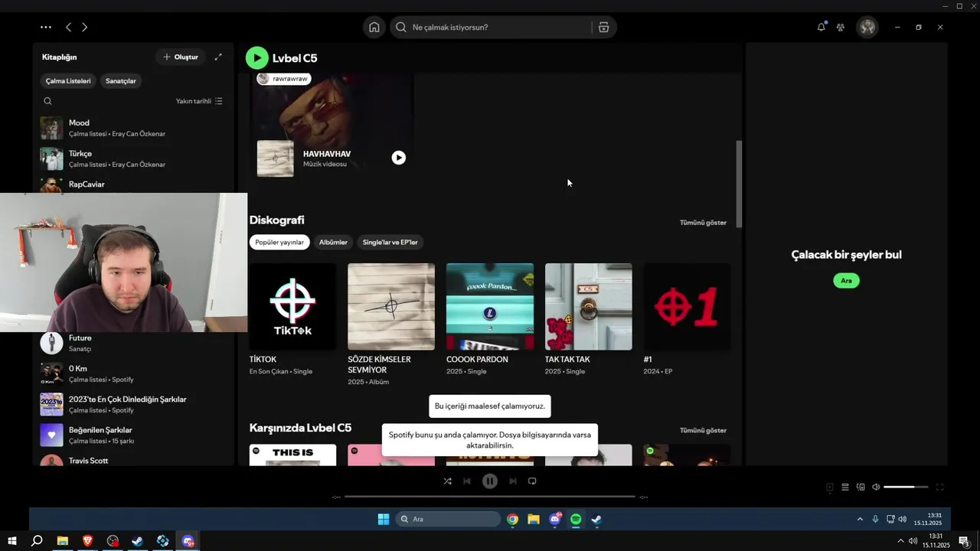
Task: Open the Windows 11 Start button in the inner taskbar
Action: point(384,519)
